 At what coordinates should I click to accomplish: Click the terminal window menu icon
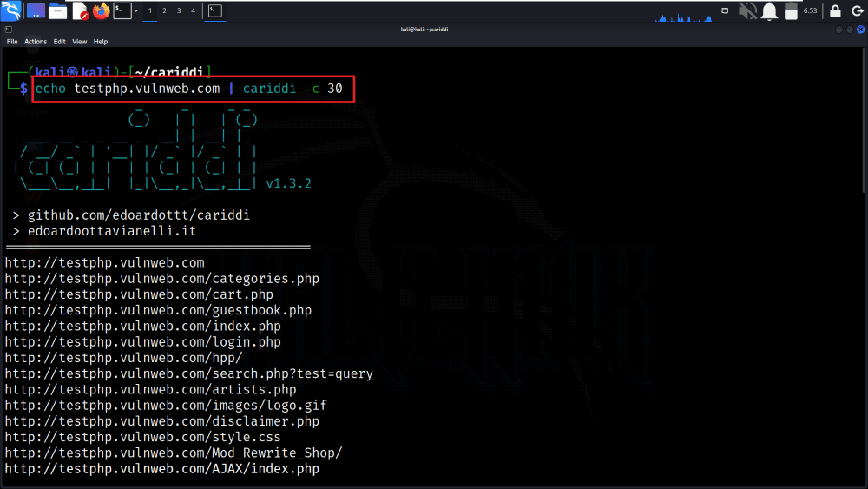(9, 30)
